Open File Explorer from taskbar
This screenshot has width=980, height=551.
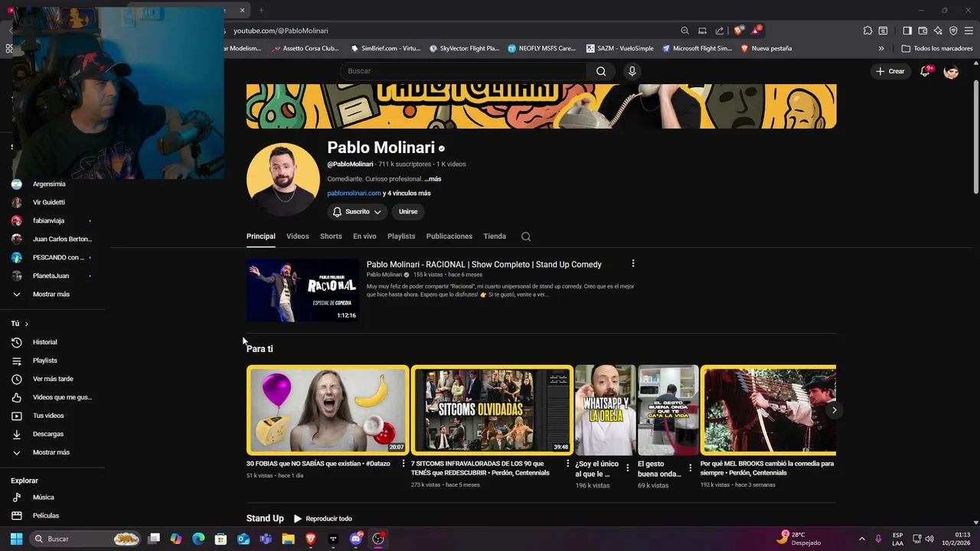click(x=288, y=539)
